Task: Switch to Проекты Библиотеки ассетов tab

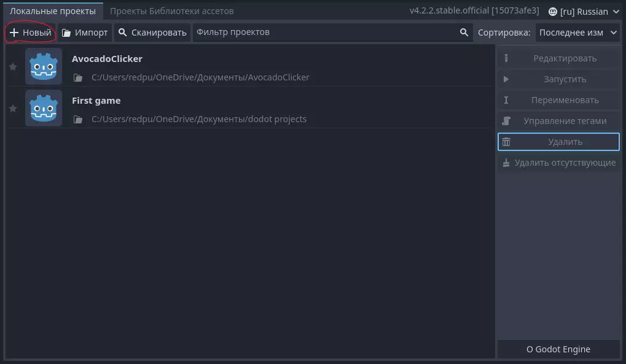Action: [x=172, y=11]
